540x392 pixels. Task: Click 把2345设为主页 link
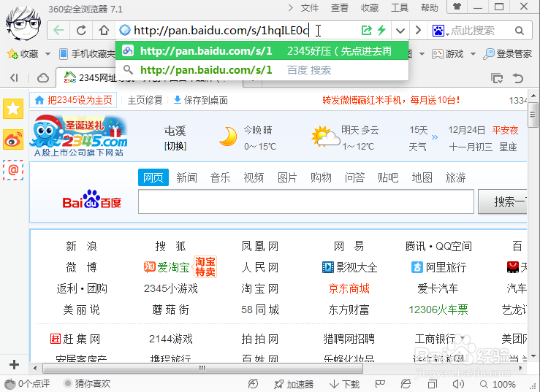click(x=74, y=100)
